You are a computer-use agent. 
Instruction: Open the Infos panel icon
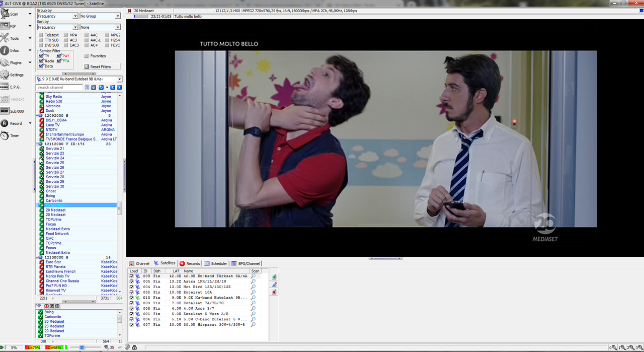click(x=5, y=50)
